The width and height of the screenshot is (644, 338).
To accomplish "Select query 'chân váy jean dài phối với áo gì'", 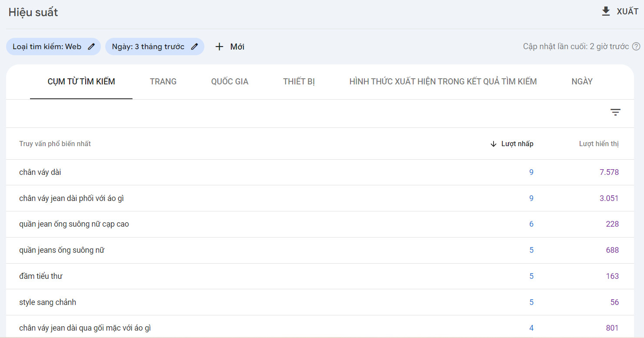I will [72, 198].
